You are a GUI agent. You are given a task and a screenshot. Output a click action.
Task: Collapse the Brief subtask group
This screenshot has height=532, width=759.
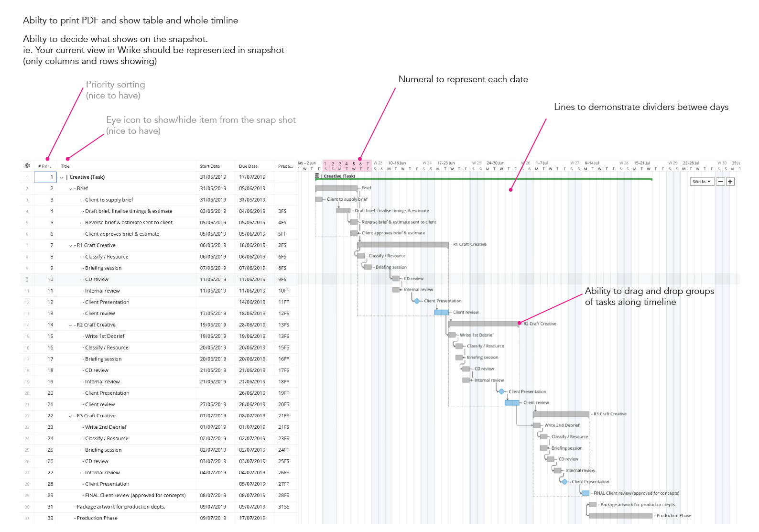[x=70, y=189]
